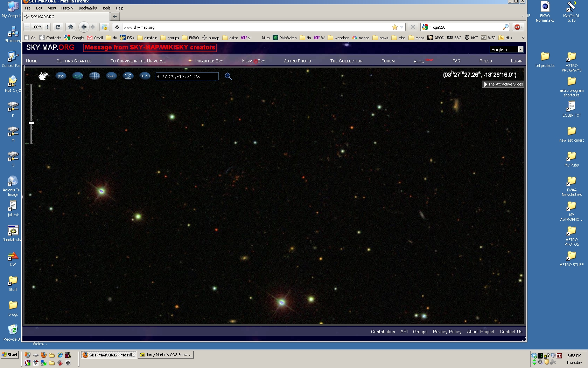
Task: Click the SKY-MAP.ORG logo
Action: 50,47
